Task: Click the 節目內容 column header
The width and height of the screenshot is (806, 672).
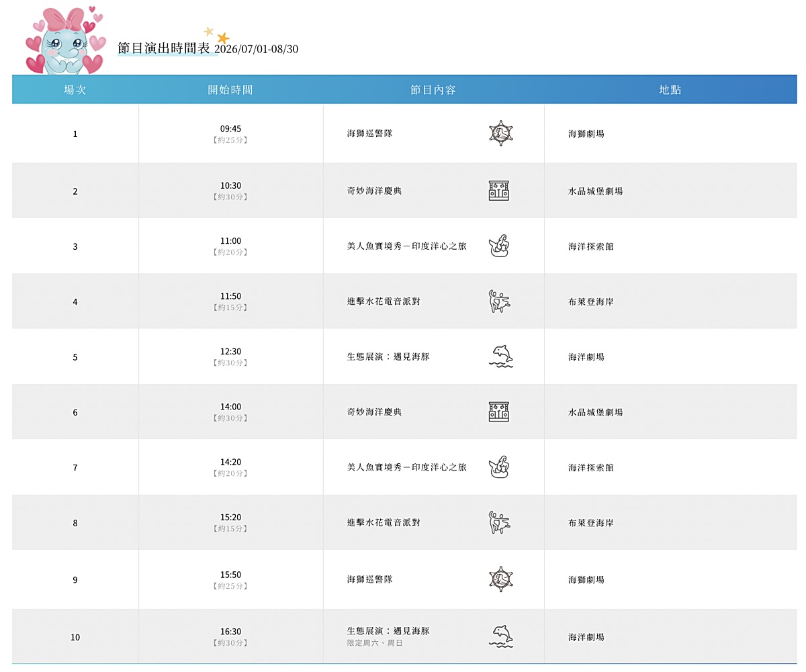Action: tap(433, 90)
